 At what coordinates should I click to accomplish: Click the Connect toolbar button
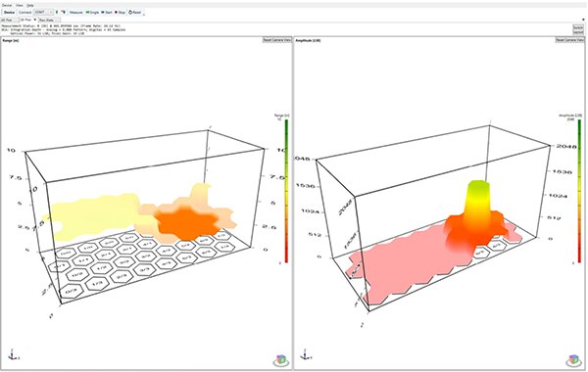coord(25,13)
